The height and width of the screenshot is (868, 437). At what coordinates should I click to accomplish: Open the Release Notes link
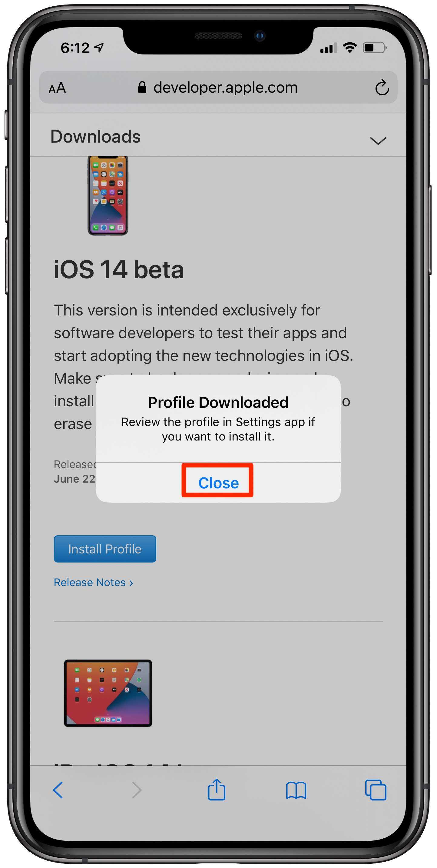(93, 582)
